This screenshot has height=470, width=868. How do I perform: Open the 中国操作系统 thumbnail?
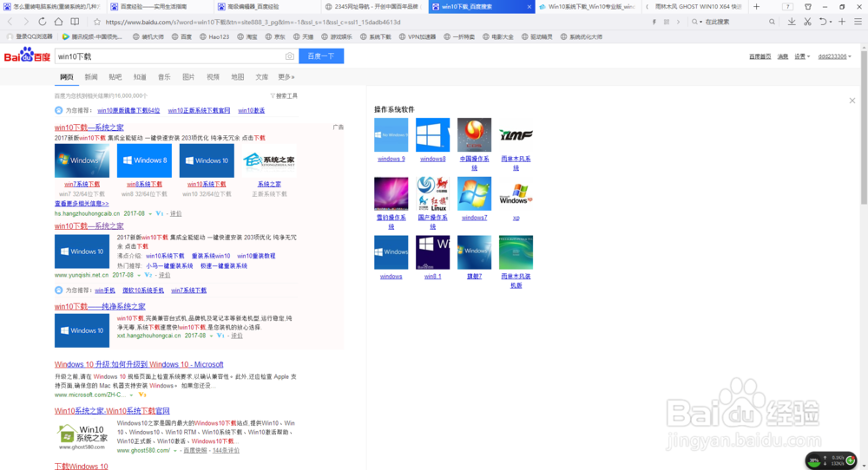click(x=475, y=135)
